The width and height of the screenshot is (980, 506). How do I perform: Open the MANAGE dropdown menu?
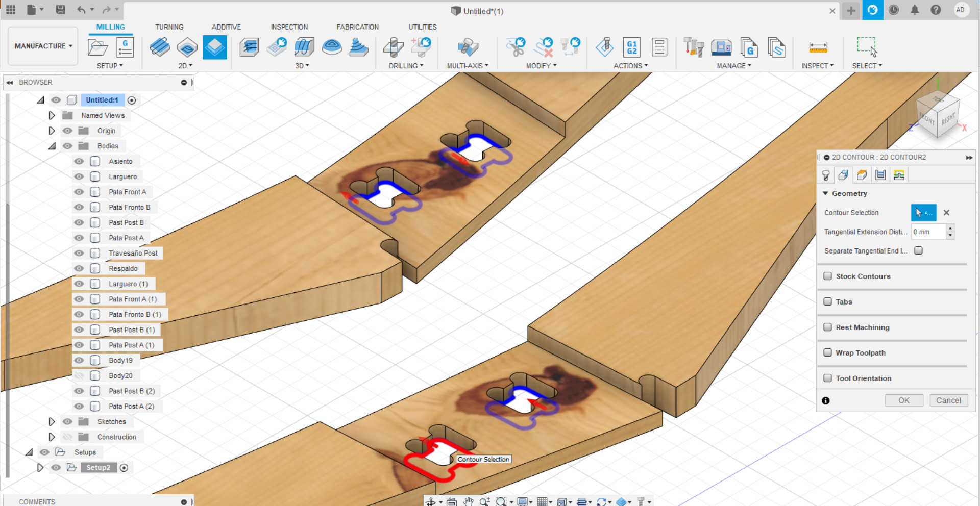[733, 66]
